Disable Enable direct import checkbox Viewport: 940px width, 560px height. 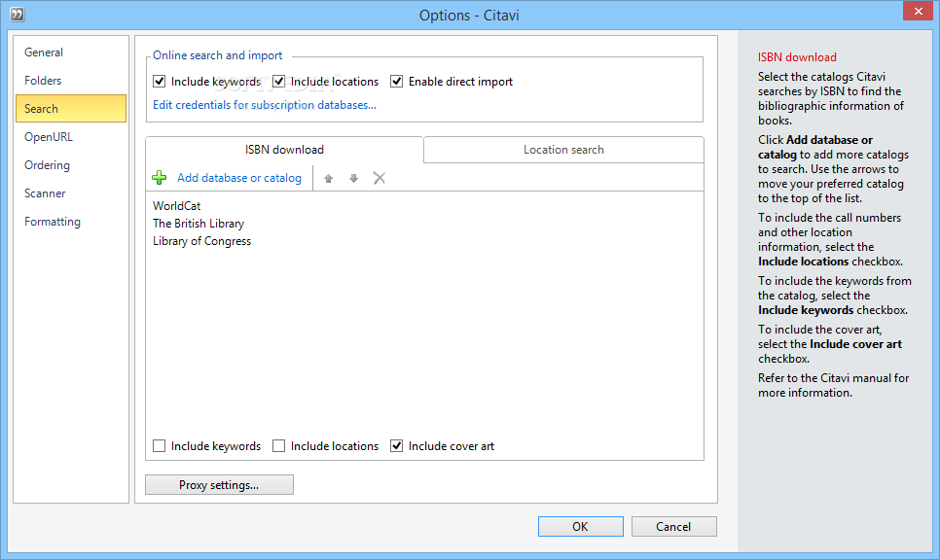tap(396, 82)
